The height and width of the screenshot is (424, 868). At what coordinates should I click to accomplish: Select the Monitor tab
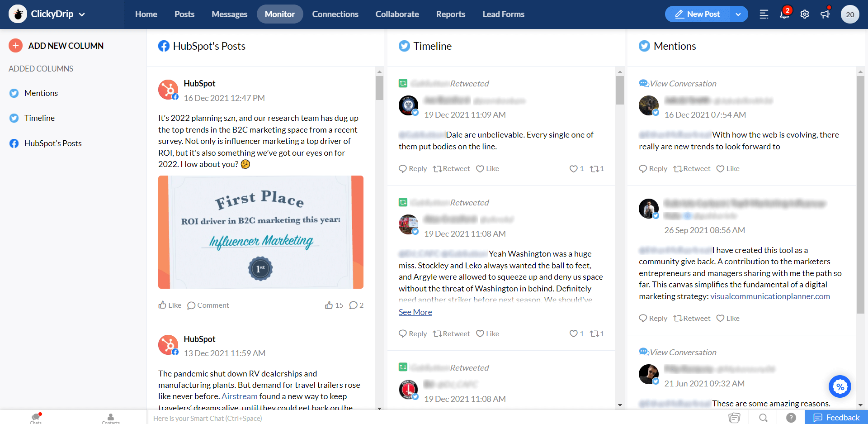point(280,14)
